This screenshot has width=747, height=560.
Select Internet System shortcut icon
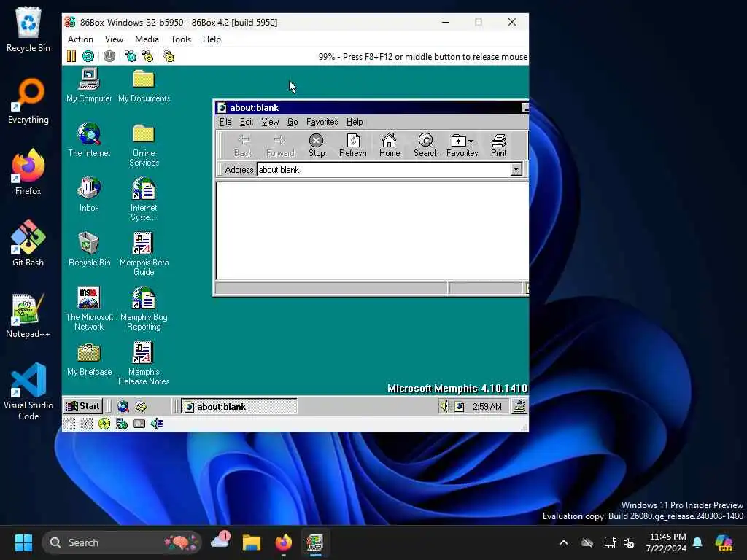144,199
